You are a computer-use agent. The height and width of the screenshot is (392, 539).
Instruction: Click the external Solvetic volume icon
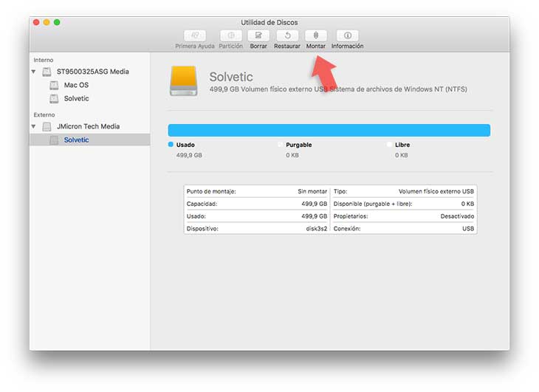[x=54, y=140]
